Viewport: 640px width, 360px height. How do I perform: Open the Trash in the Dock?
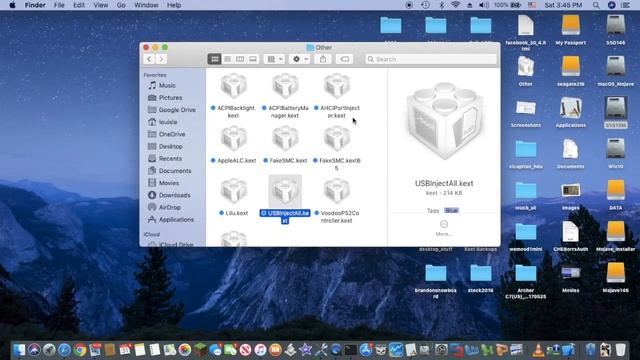[x=620, y=350]
